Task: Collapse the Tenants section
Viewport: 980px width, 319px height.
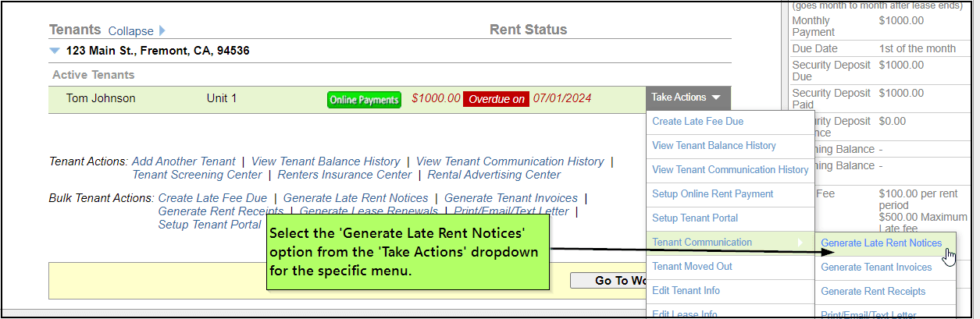Action: click(x=131, y=31)
